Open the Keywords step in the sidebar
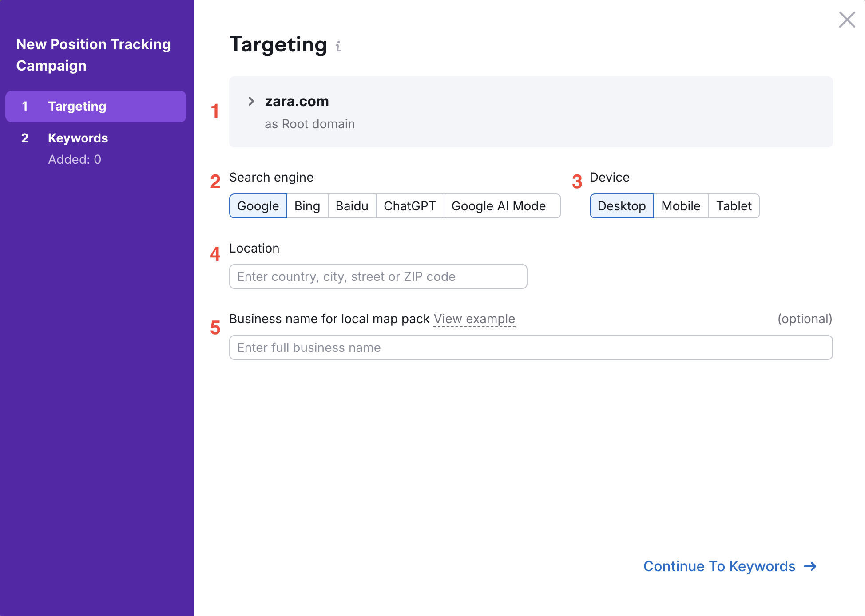865x616 pixels. click(x=78, y=138)
